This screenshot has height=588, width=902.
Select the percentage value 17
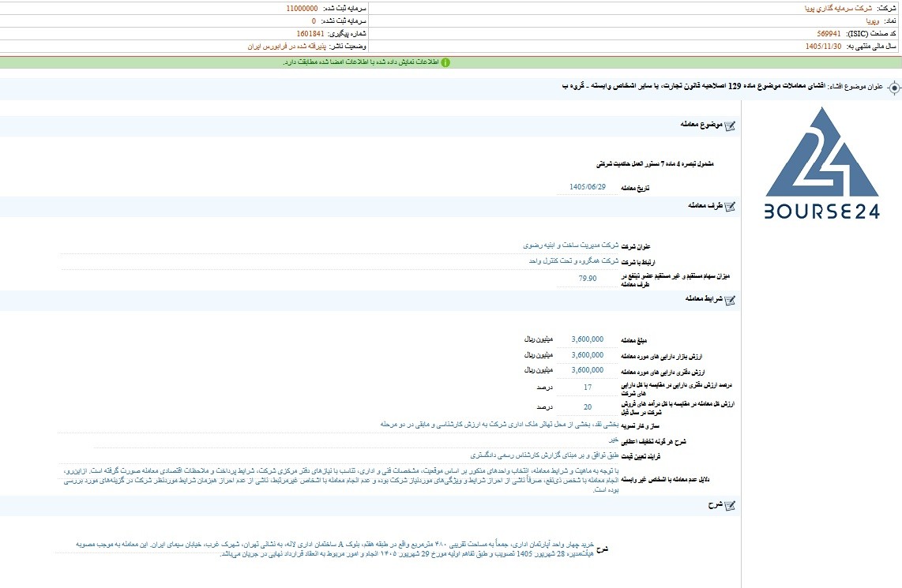click(x=588, y=388)
